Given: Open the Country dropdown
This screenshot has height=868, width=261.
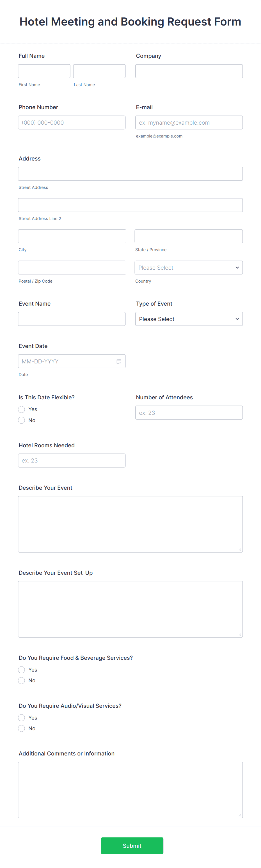Looking at the screenshot, I should (189, 267).
